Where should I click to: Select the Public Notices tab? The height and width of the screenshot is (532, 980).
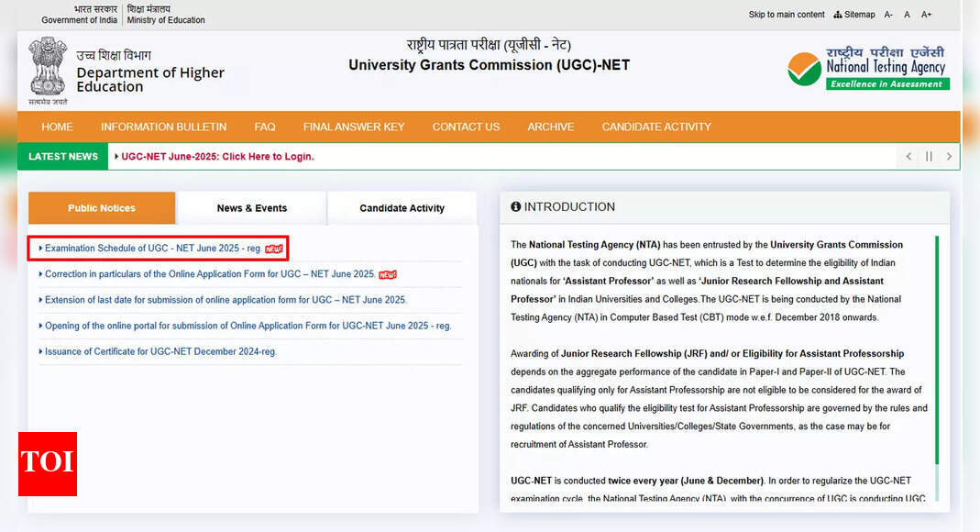102,208
